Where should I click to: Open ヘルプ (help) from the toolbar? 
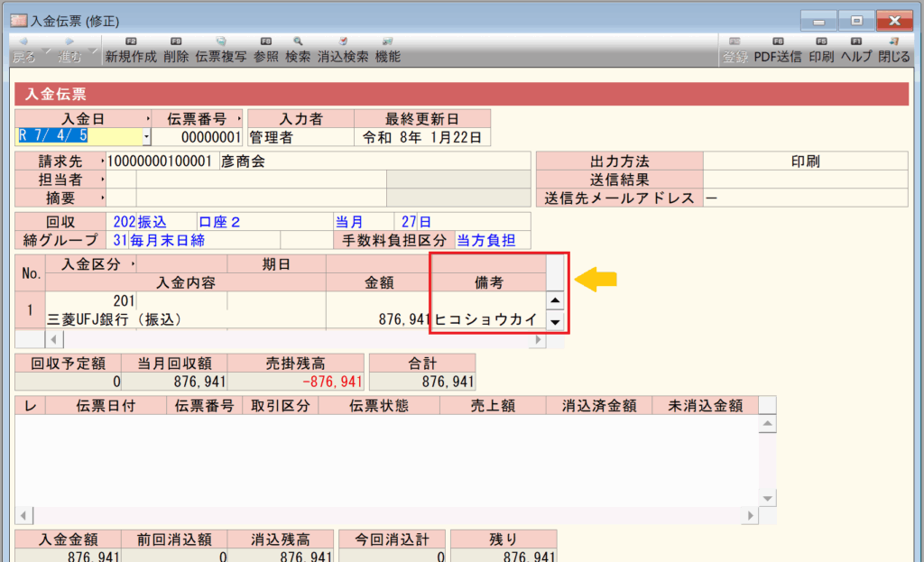(x=855, y=51)
